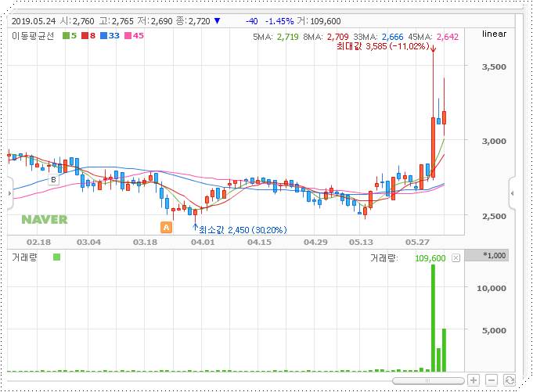533x392 pixels.
Task: Click the red 8-day moving average swatch
Action: coord(85,36)
